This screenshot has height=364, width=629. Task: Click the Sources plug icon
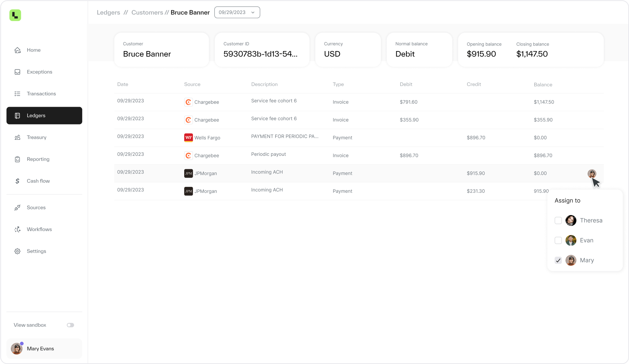[17, 208]
